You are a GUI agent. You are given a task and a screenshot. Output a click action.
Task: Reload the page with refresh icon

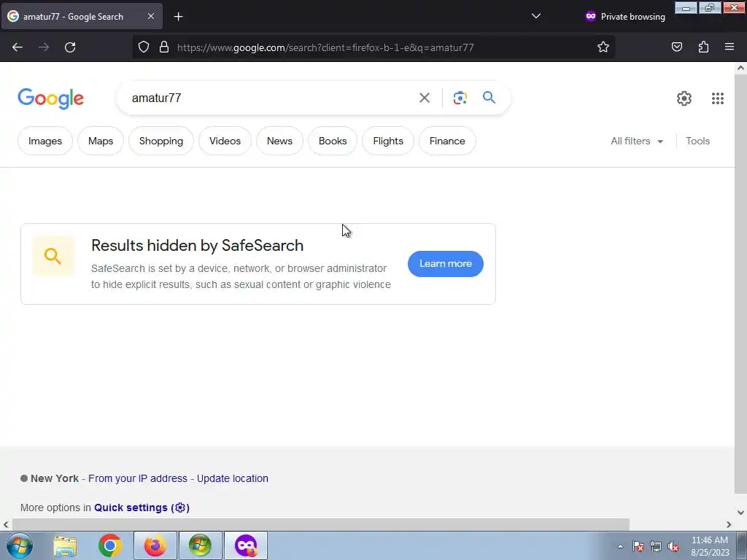click(70, 47)
